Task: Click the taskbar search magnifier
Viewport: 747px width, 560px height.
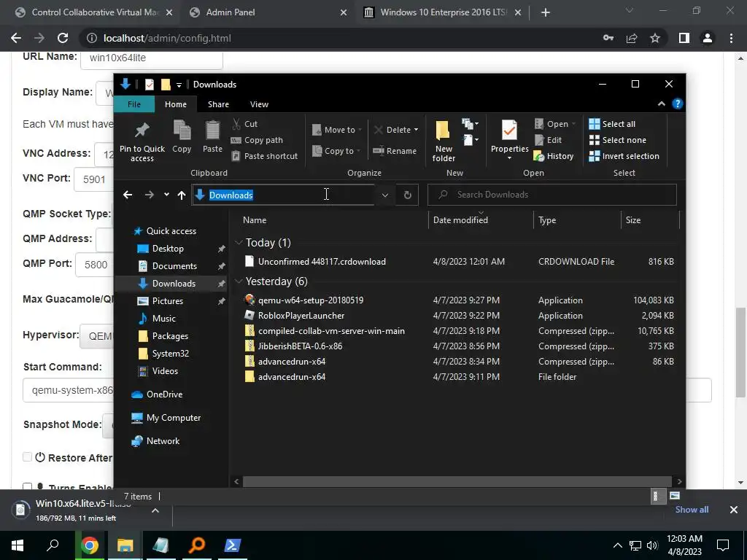Action: [x=53, y=545]
